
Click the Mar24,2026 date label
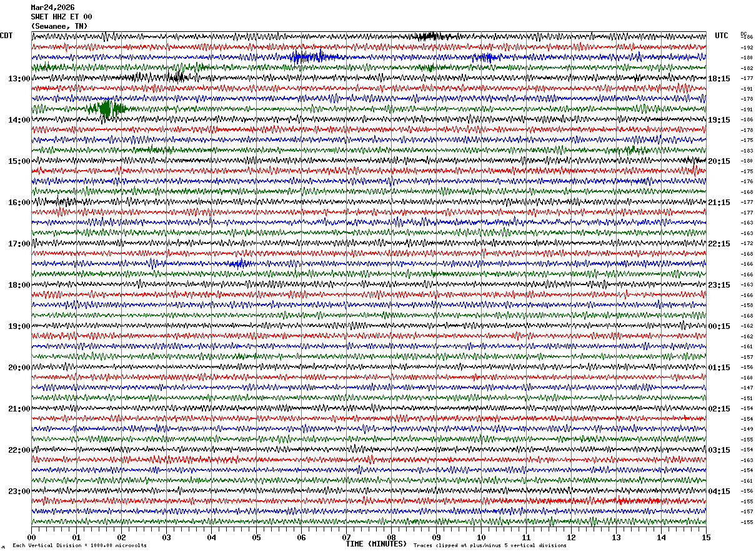tap(52, 8)
